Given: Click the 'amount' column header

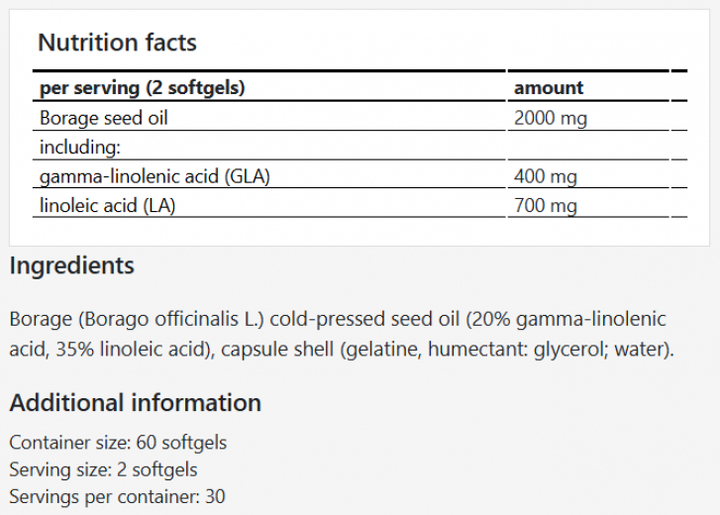Looking at the screenshot, I should click(x=548, y=88).
